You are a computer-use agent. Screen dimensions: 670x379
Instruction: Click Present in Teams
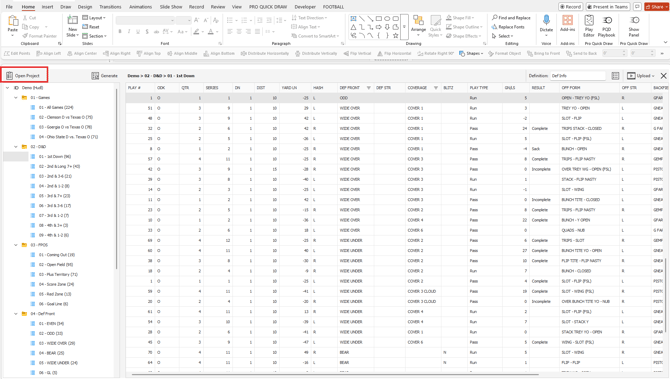609,7
